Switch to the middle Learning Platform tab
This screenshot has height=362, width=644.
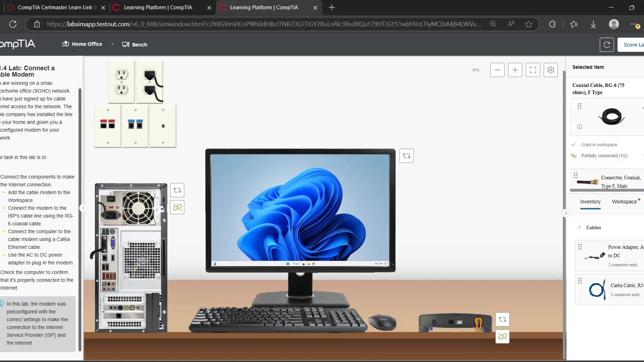[x=162, y=8]
